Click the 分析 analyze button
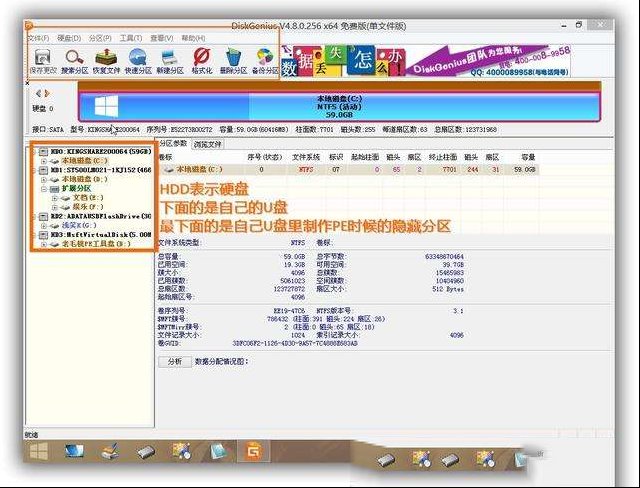Image resolution: width=640 pixels, height=488 pixels. pyautogui.click(x=175, y=362)
